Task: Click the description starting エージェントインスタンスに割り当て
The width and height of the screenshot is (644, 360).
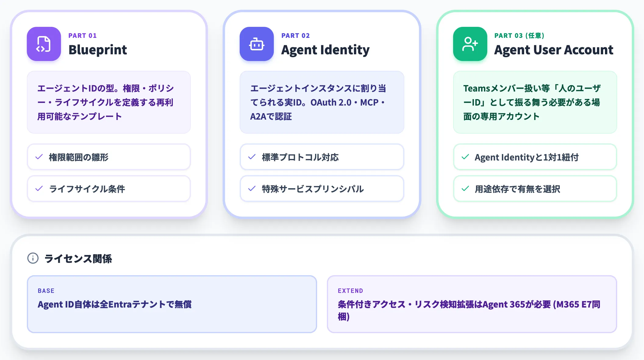Action: click(x=318, y=102)
